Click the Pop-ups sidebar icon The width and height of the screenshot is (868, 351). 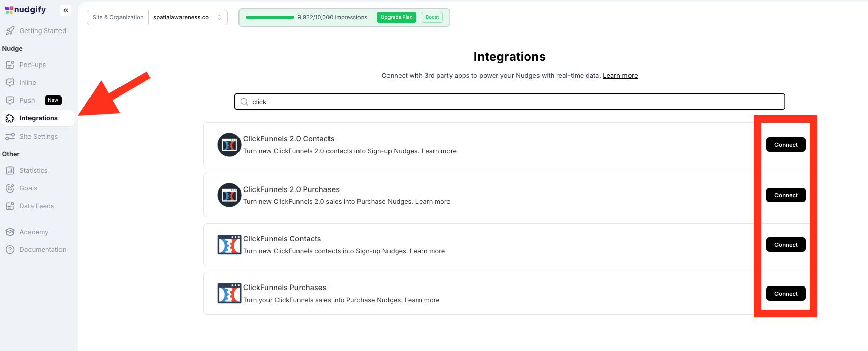(x=10, y=65)
